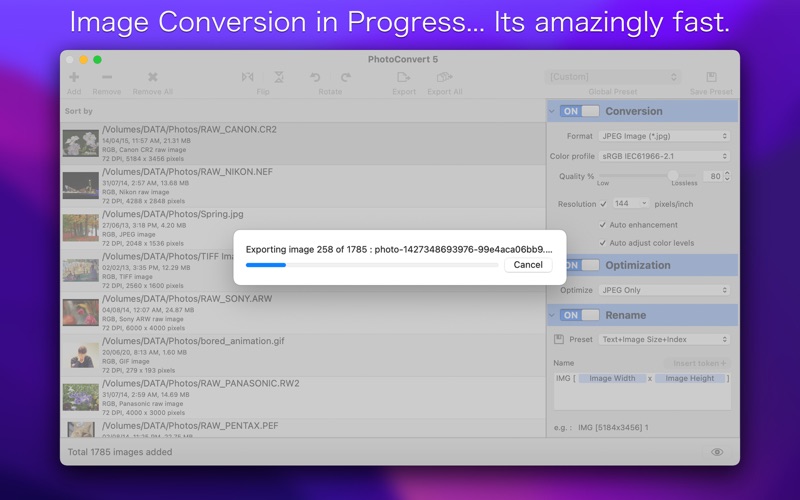Click the Flip horizontal icon
The image size is (800, 500).
tap(247, 77)
